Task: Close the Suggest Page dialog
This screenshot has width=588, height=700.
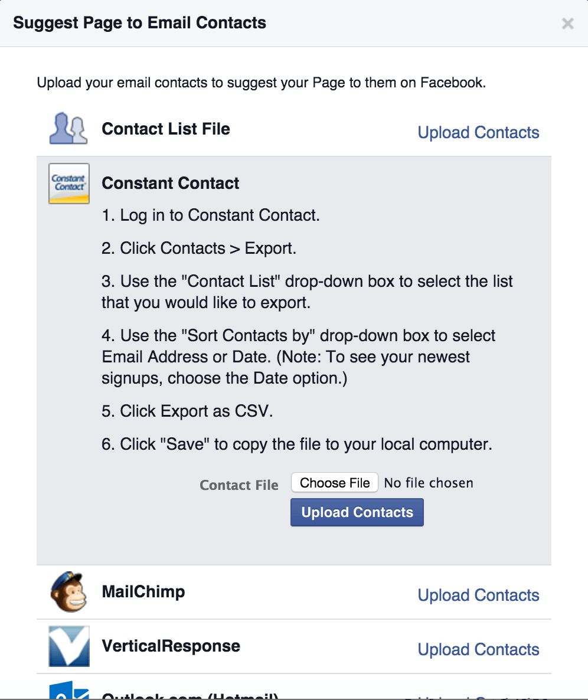Action: pos(567,24)
